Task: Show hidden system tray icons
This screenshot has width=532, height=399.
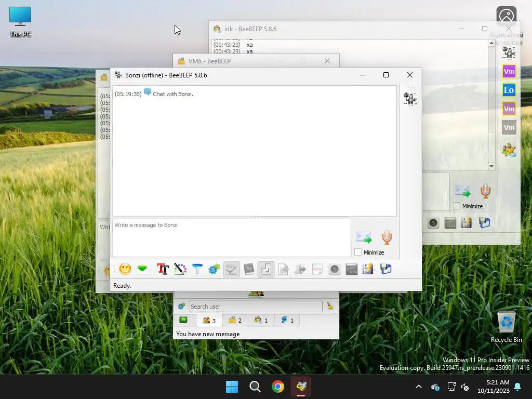Action: tap(419, 387)
